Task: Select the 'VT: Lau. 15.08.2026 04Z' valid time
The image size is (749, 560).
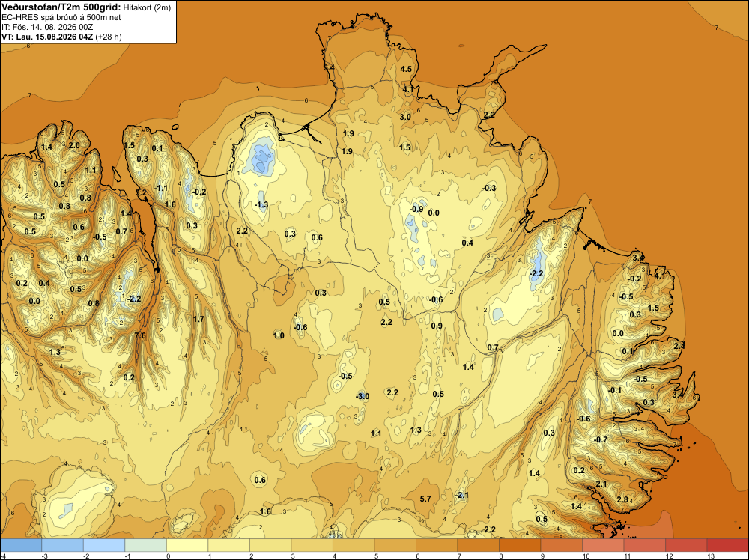Action: tap(47, 37)
